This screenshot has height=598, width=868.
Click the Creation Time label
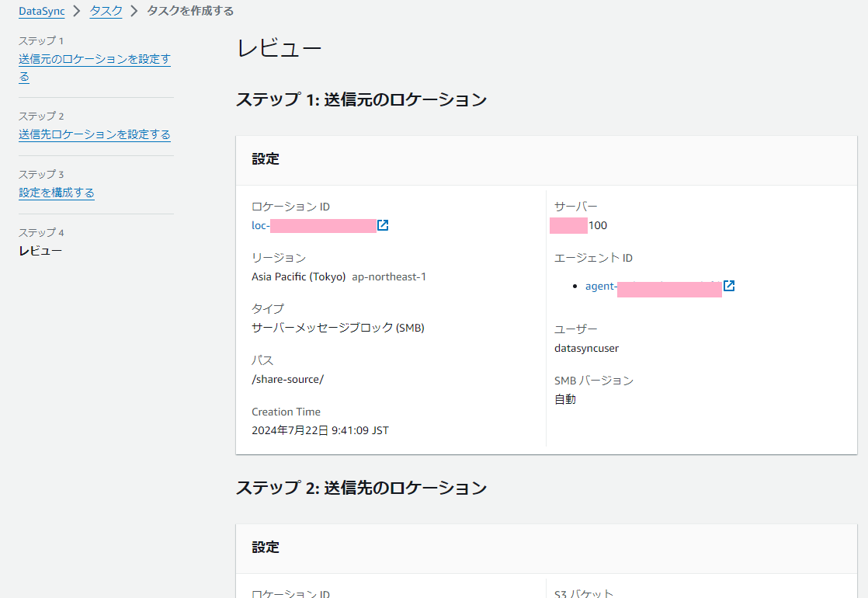coord(286,412)
